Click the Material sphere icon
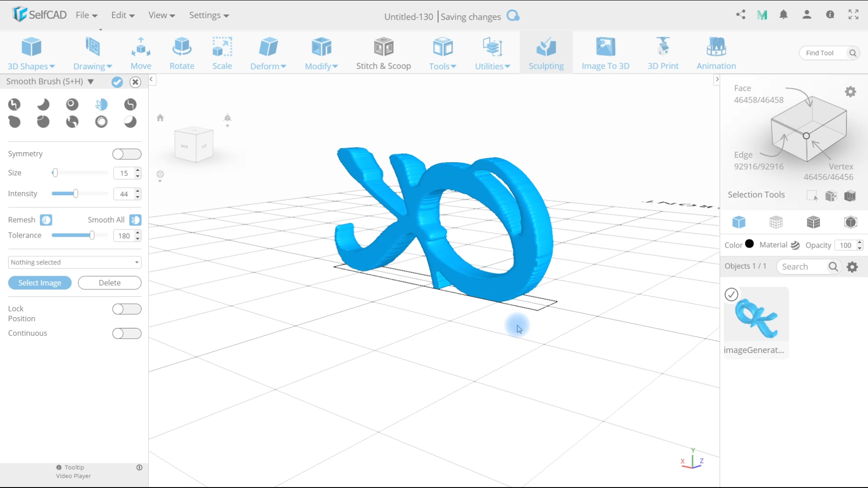The height and width of the screenshot is (488, 868). point(796,245)
